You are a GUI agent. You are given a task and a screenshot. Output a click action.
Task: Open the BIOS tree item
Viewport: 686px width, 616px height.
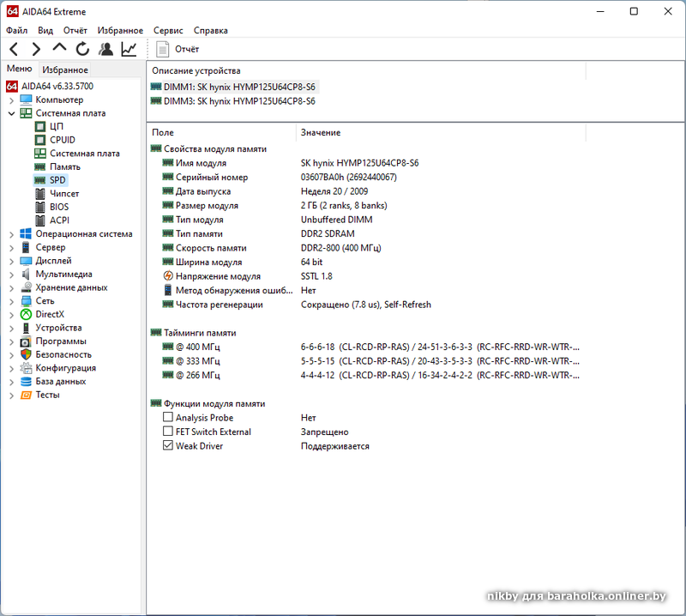pos(59,207)
